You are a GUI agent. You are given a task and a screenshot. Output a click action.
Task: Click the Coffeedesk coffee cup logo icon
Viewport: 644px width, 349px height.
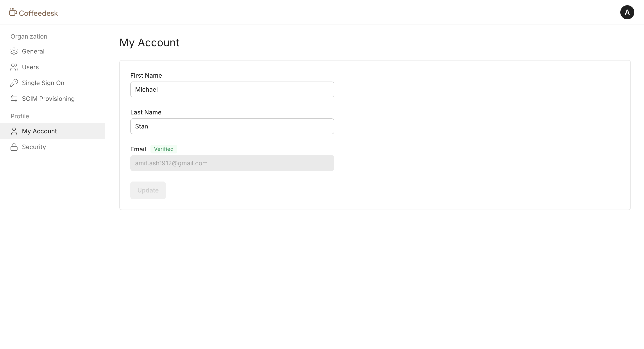tap(13, 12)
